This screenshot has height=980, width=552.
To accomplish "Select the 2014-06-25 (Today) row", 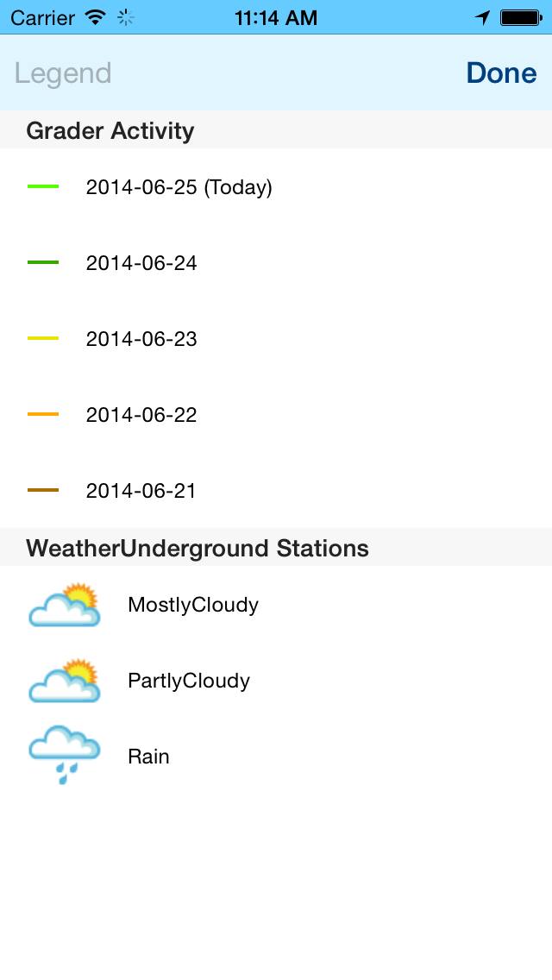I will 276,186.
